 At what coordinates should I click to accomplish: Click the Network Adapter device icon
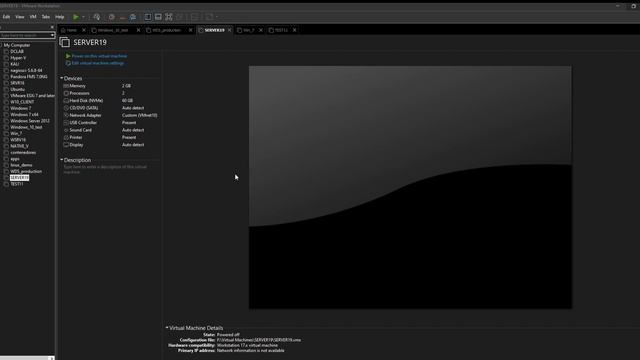(x=66, y=116)
